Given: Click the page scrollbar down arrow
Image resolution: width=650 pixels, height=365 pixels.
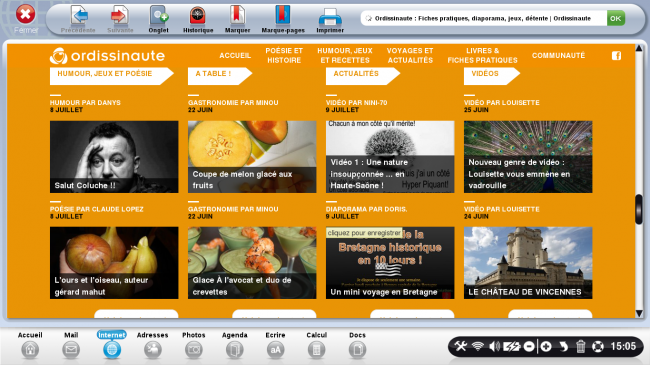Looking at the screenshot, I should [639, 313].
